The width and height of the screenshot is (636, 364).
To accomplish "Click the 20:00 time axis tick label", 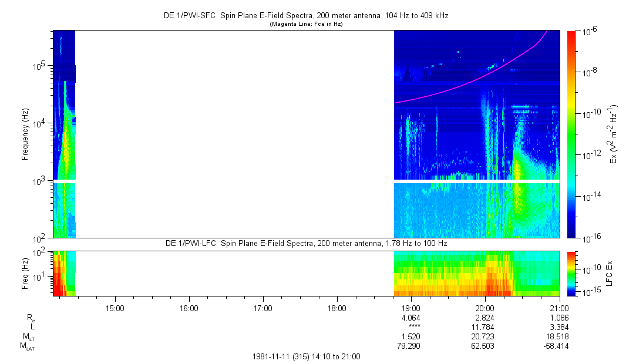I will (484, 307).
